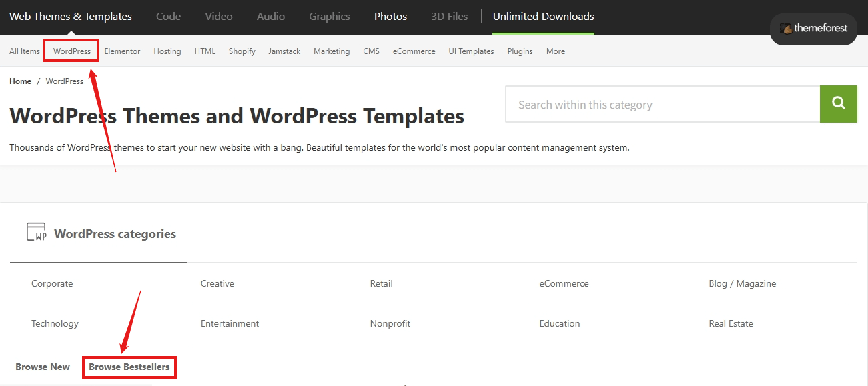Open the Nonprofit WordPress category
This screenshot has height=386, width=868.
(390, 323)
